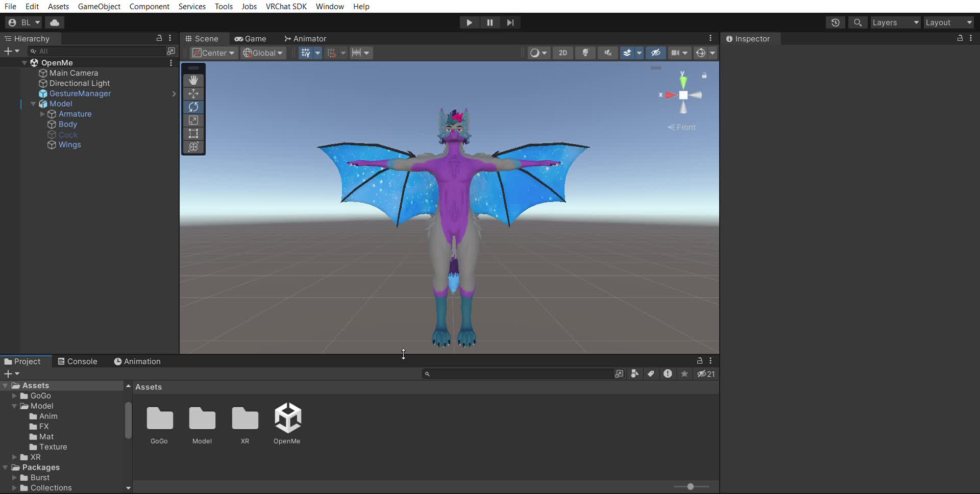Select the combined Transform tool
The height and width of the screenshot is (494, 980).
193,146
